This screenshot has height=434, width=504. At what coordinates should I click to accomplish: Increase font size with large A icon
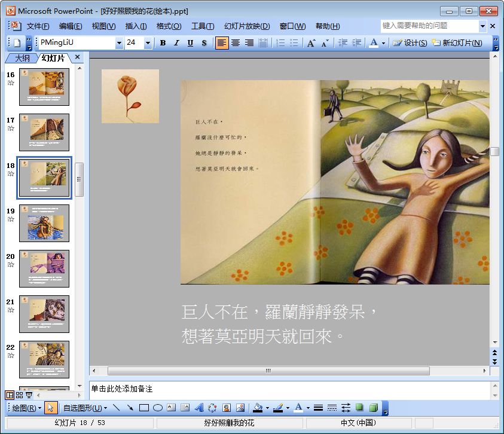311,43
